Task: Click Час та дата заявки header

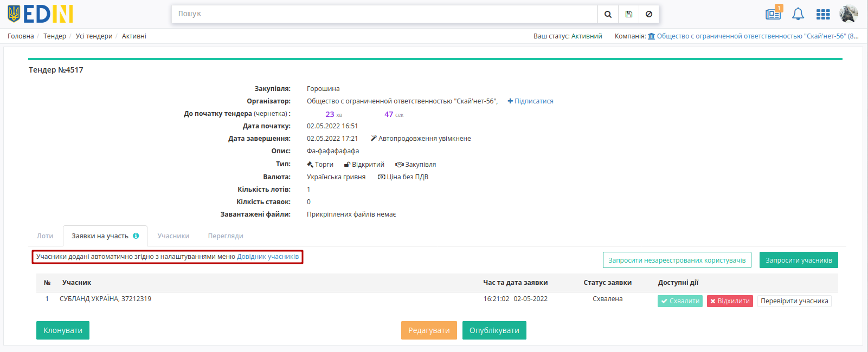Action: point(516,283)
